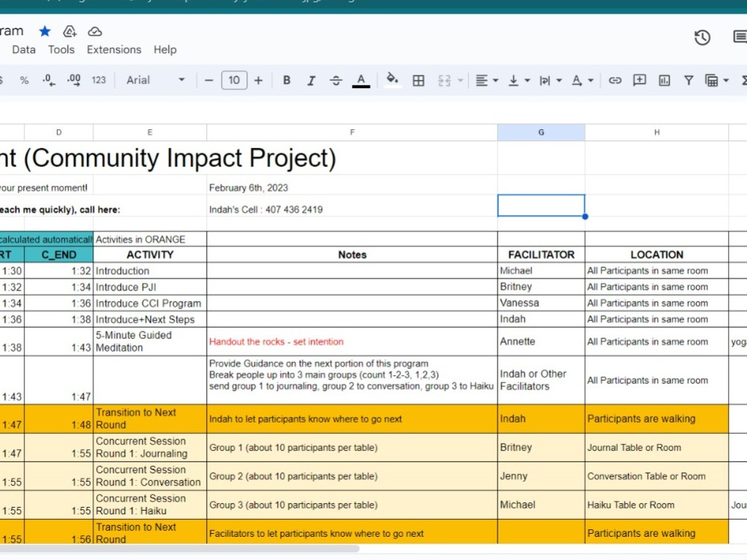Click the FACILITATOR header cell

pos(541,255)
